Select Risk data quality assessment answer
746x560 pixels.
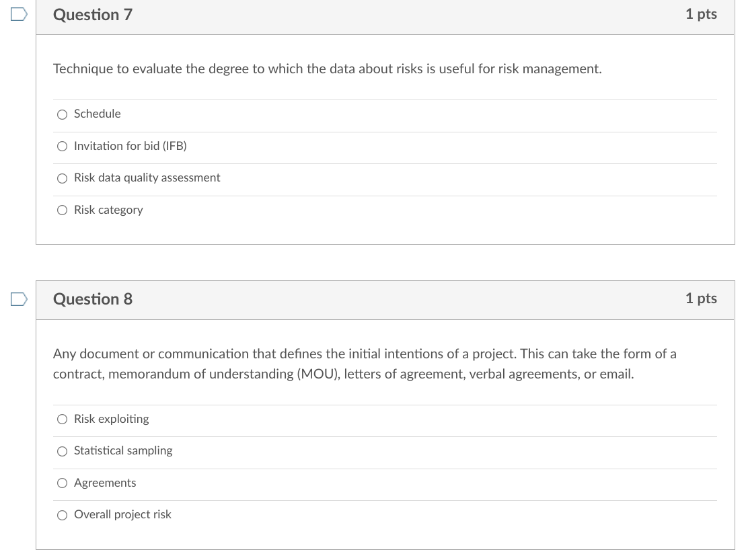point(62,177)
